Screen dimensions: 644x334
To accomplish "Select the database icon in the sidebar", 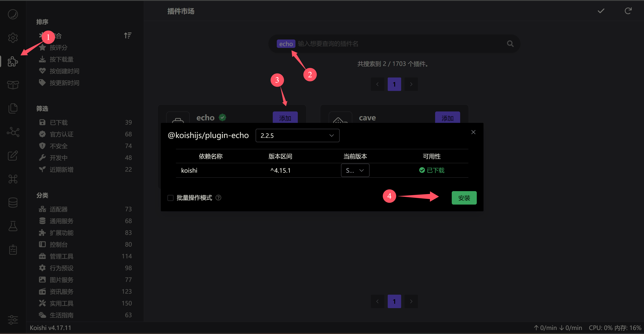I will tap(13, 202).
